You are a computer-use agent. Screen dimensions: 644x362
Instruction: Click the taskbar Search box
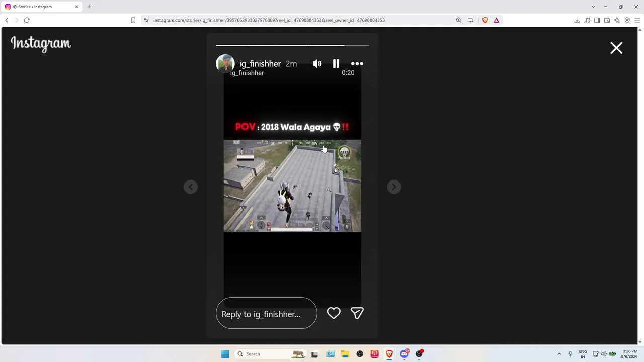271,354
